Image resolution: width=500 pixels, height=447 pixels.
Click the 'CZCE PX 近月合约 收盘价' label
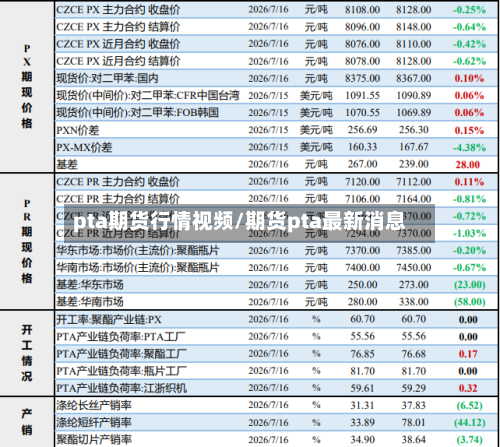point(118,44)
